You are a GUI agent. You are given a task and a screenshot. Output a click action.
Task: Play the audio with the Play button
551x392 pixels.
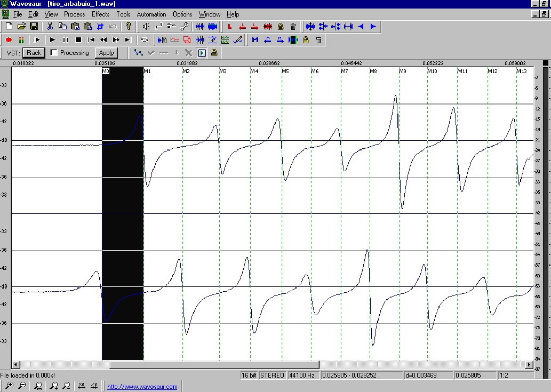[x=53, y=39]
